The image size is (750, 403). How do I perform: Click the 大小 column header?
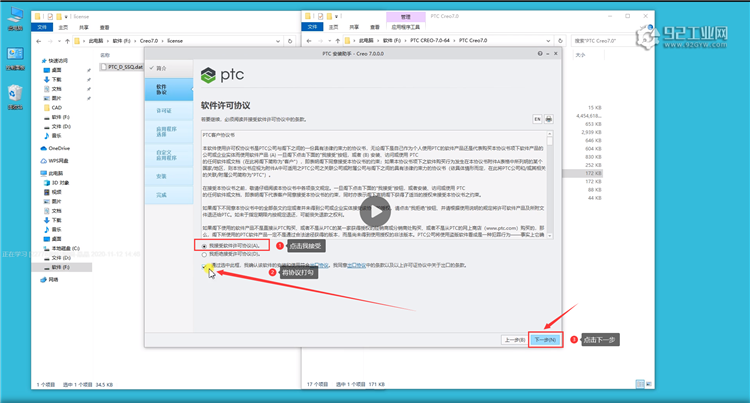580,55
